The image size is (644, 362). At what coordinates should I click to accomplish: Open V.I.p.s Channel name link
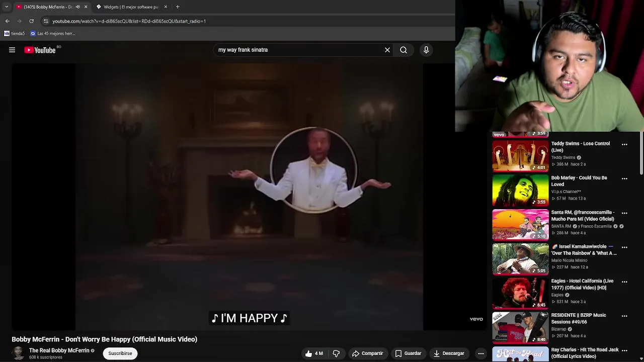[x=566, y=192]
